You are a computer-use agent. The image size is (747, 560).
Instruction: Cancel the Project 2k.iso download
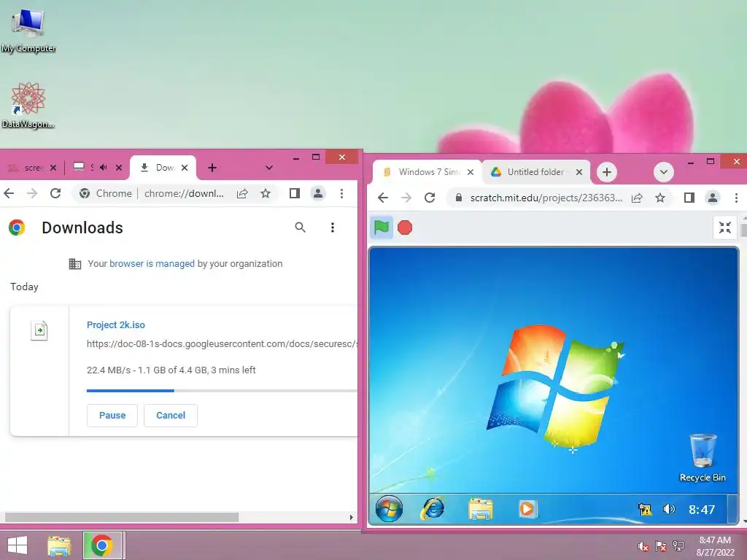pos(171,415)
